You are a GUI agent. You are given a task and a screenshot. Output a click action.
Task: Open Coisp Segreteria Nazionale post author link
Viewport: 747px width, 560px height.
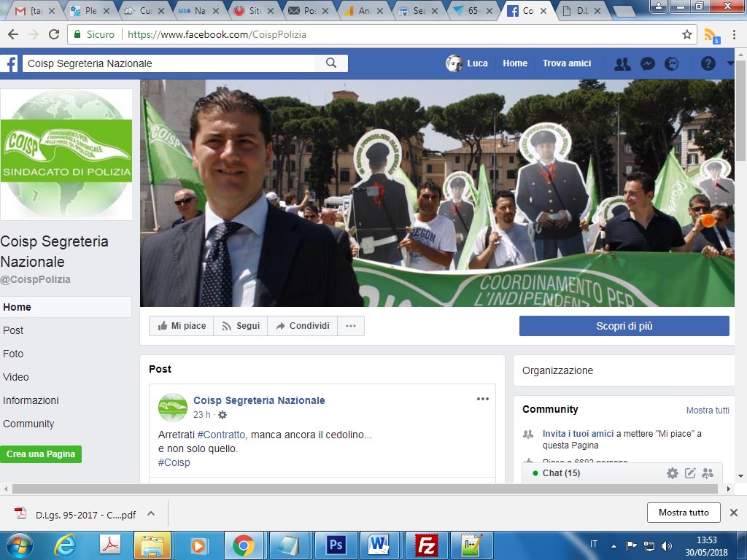259,400
